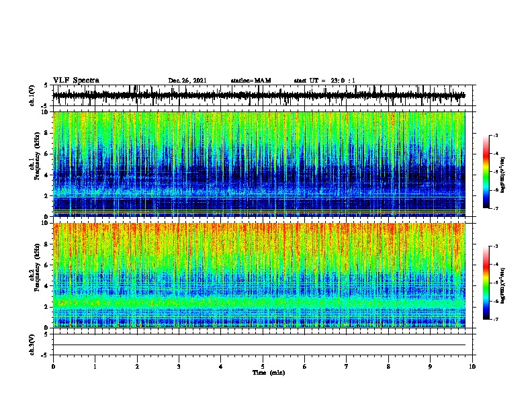This screenshot has height=411, width=532.
Task: Click time axis tick label "9"
Action: point(430,367)
